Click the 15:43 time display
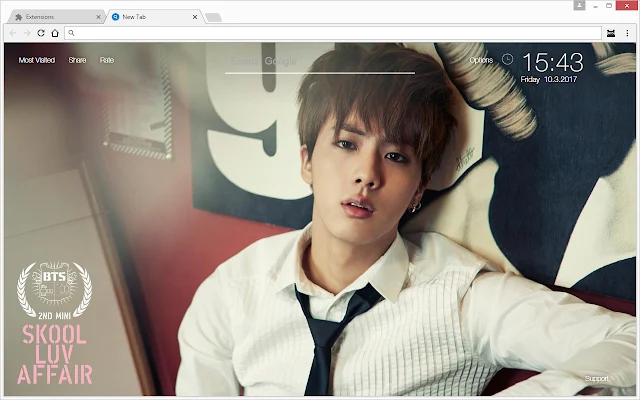Viewport: 640px width, 400px height. point(553,62)
